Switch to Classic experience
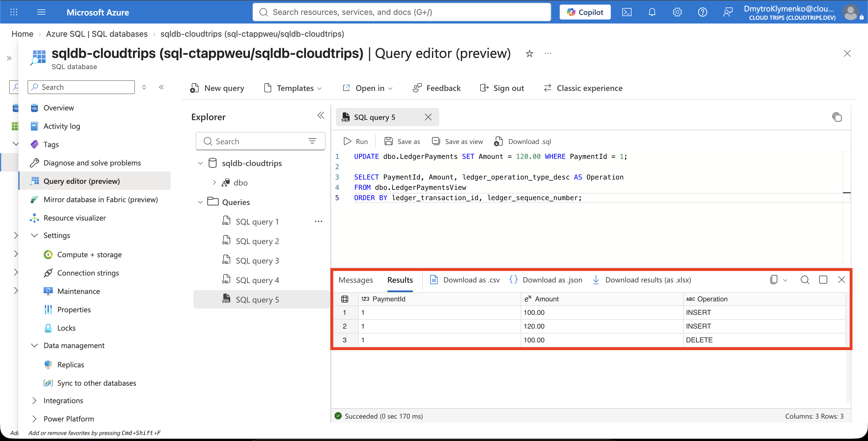This screenshot has height=441, width=868. pos(583,88)
